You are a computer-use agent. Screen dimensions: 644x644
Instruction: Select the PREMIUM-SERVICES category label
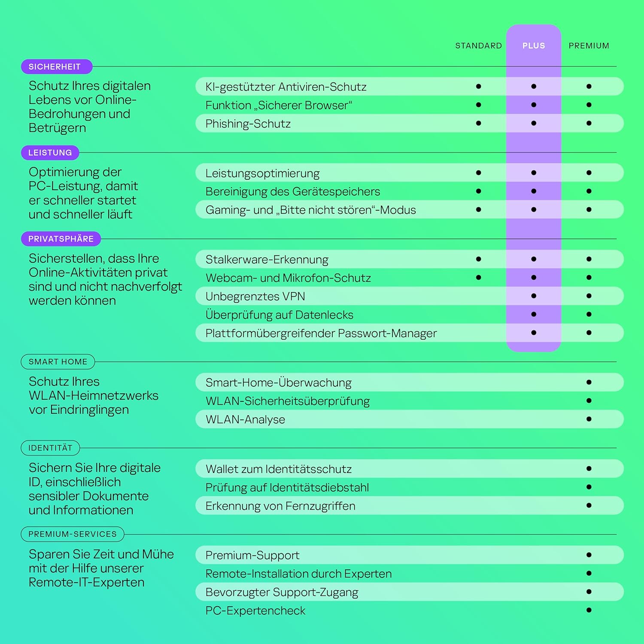click(x=72, y=534)
